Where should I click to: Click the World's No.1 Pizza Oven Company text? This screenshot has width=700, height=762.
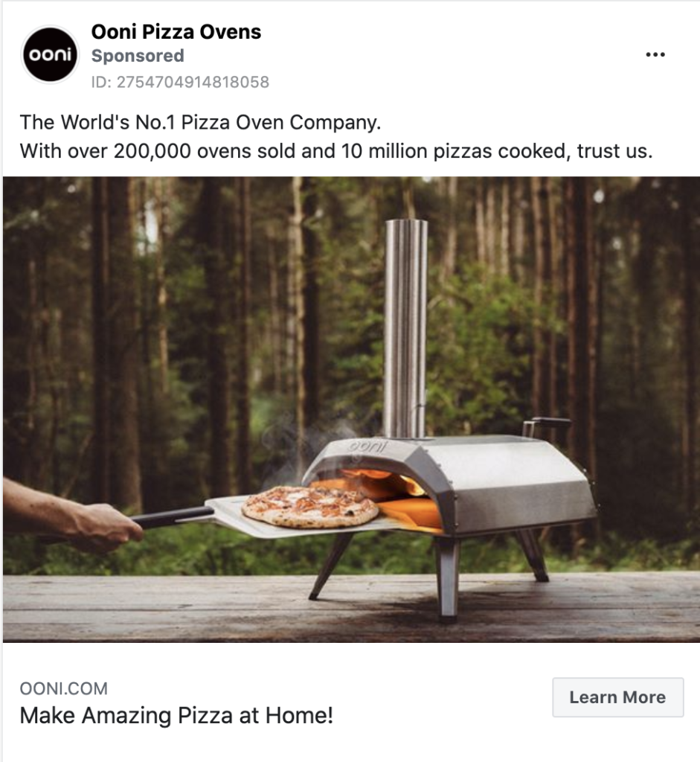click(x=200, y=122)
